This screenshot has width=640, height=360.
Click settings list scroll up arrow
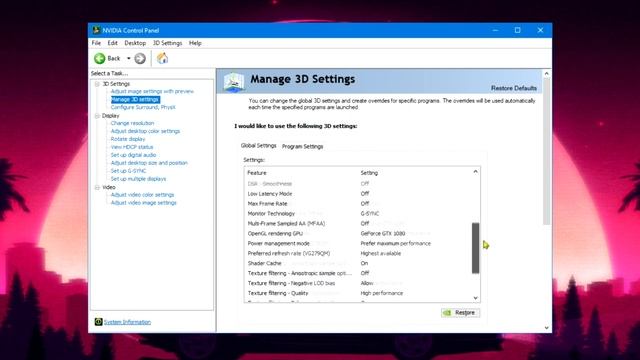click(x=476, y=172)
